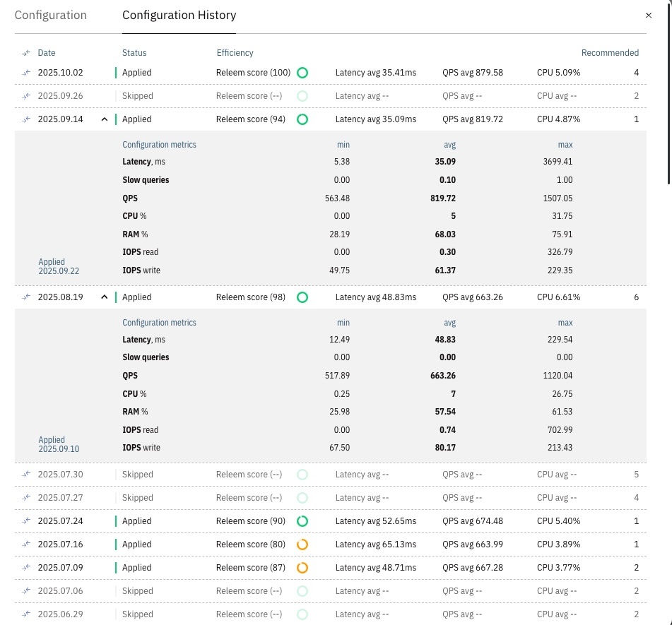The image size is (672, 625).
Task: Click compare icon for 2025.09.26 row
Action: (x=26, y=96)
